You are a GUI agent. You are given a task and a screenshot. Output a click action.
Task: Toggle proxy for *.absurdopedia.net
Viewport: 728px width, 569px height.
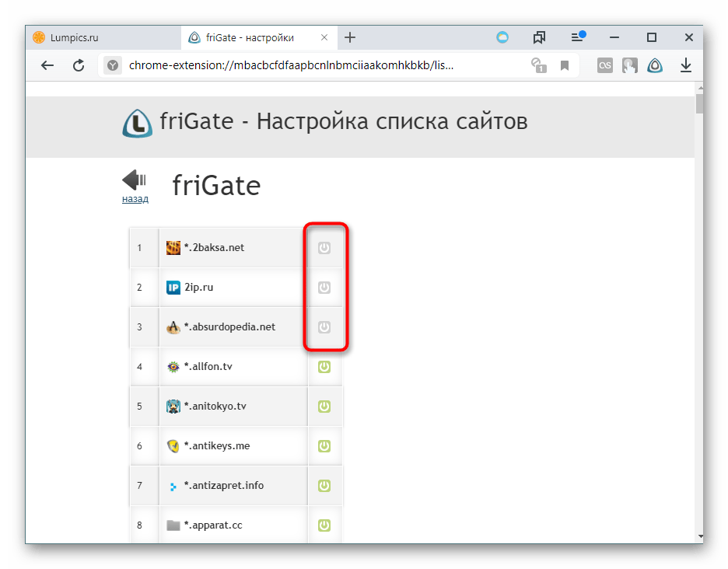pyautogui.click(x=324, y=327)
